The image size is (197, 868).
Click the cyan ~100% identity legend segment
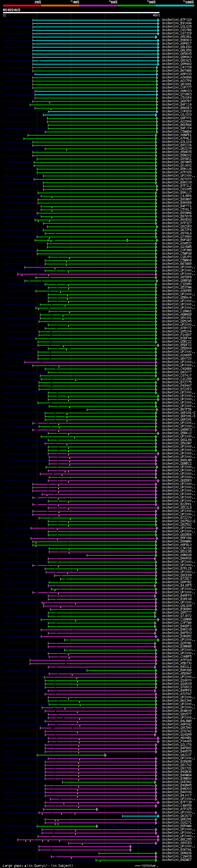point(175,6)
